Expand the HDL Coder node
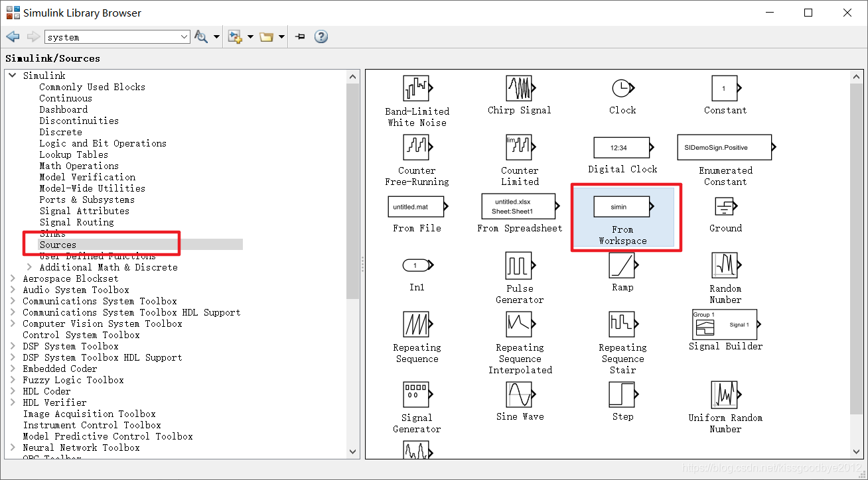 click(x=13, y=391)
